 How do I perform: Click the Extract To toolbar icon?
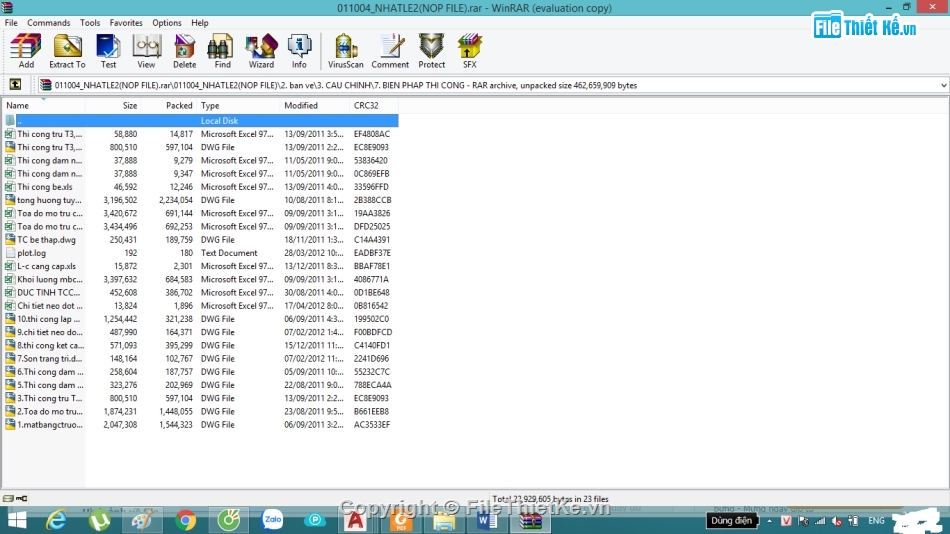pos(67,51)
